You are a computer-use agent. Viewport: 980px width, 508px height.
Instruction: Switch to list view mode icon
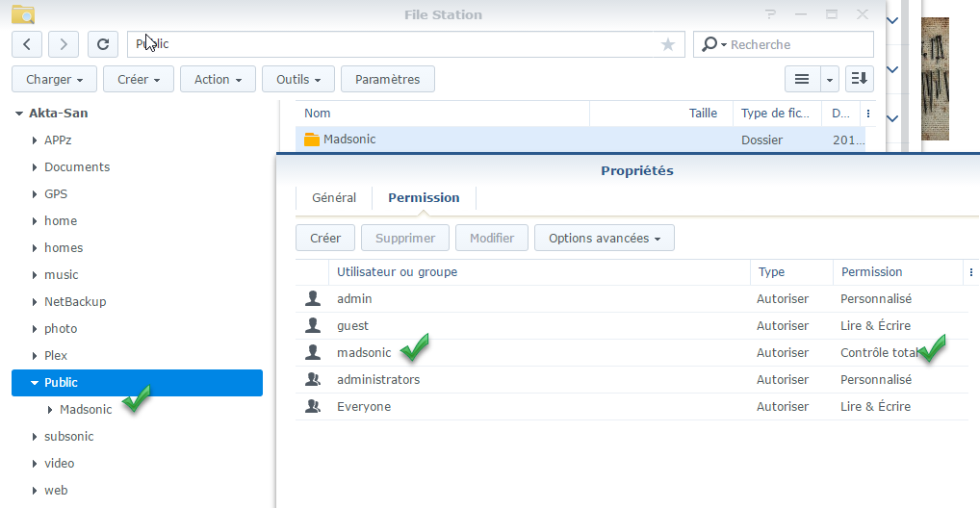(x=801, y=79)
